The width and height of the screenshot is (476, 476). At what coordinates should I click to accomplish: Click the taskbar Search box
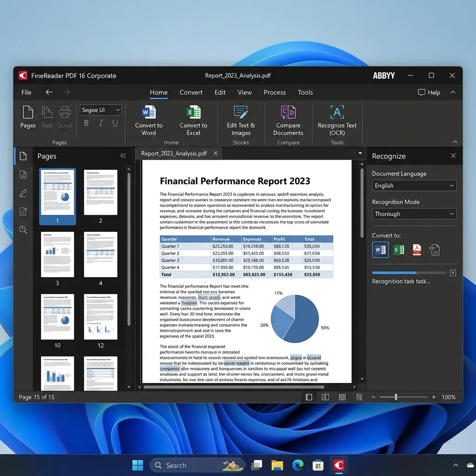197,465
